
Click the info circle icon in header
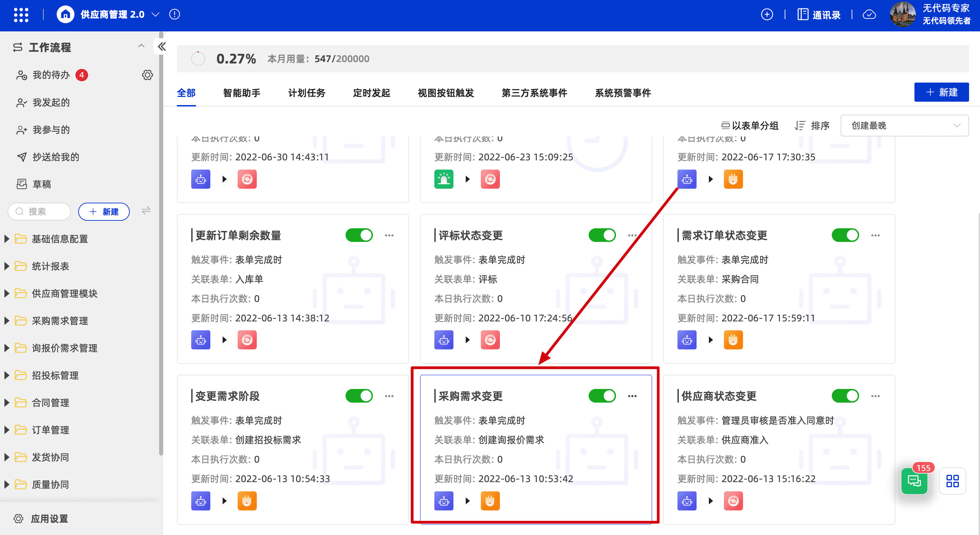coord(174,15)
